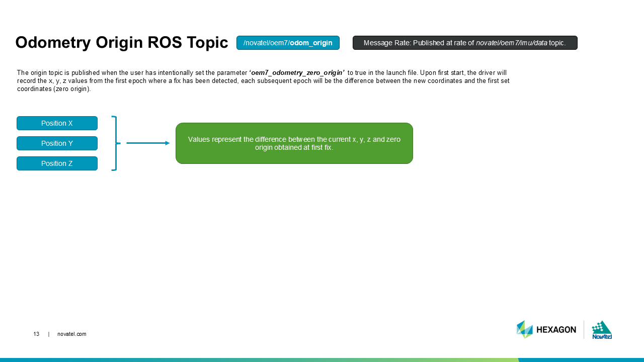Click the bold 'oem7_odometry_zero_origin' parameter text
Image resolution: width=644 pixels, height=362 pixels.
pyautogui.click(x=297, y=72)
